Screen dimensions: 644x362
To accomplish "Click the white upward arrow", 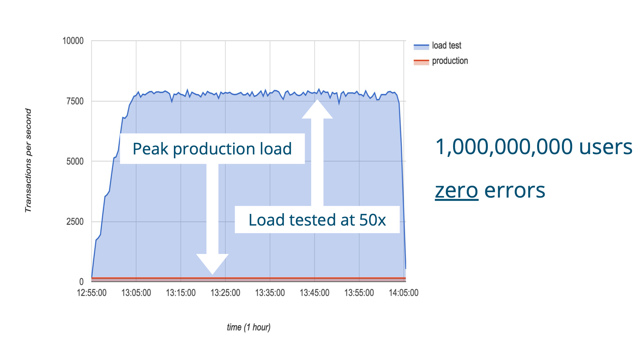I will click(317, 153).
